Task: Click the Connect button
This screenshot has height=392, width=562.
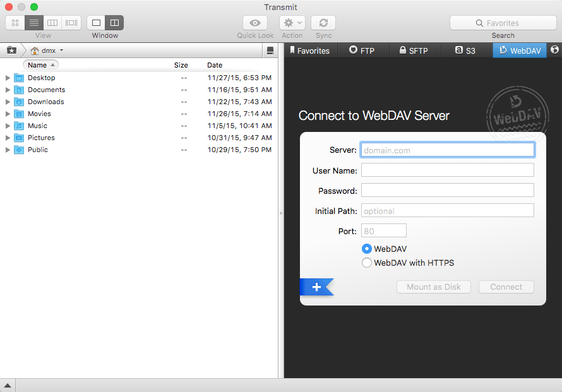Action: tap(506, 287)
